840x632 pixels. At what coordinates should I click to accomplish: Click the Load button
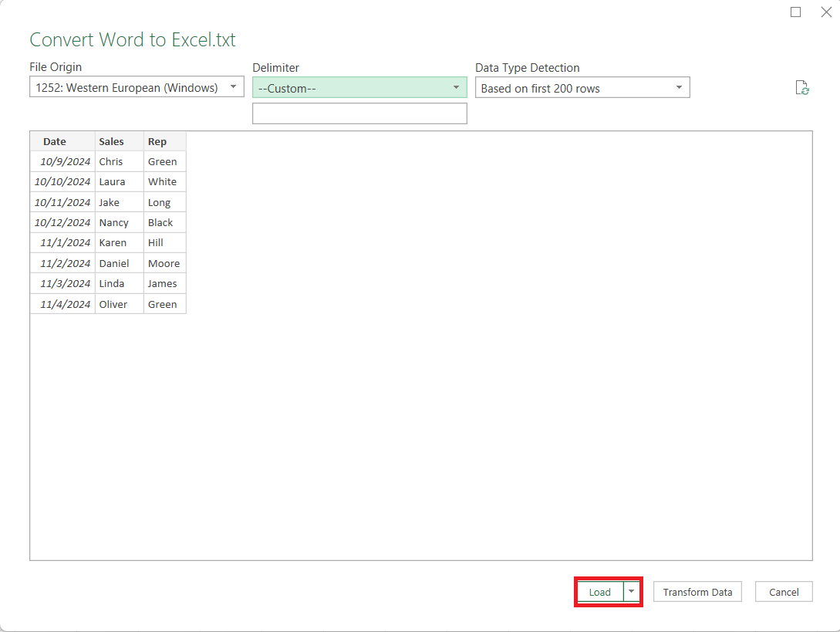(600, 592)
